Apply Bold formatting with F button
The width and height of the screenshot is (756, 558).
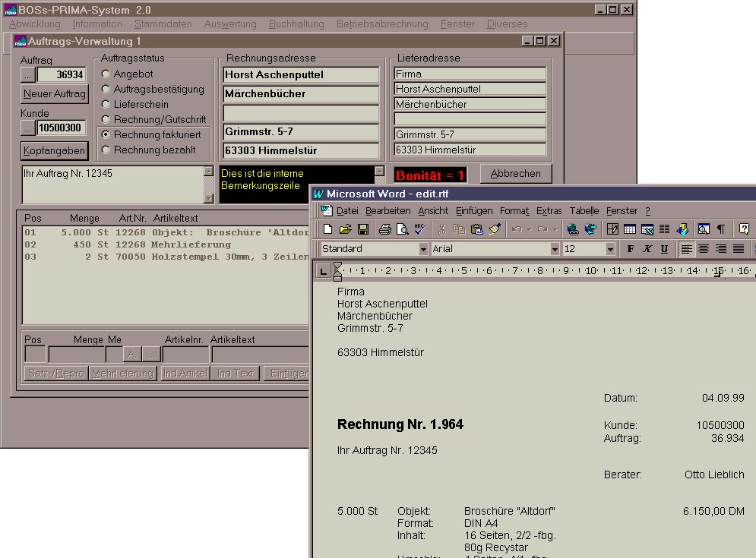tap(630, 249)
